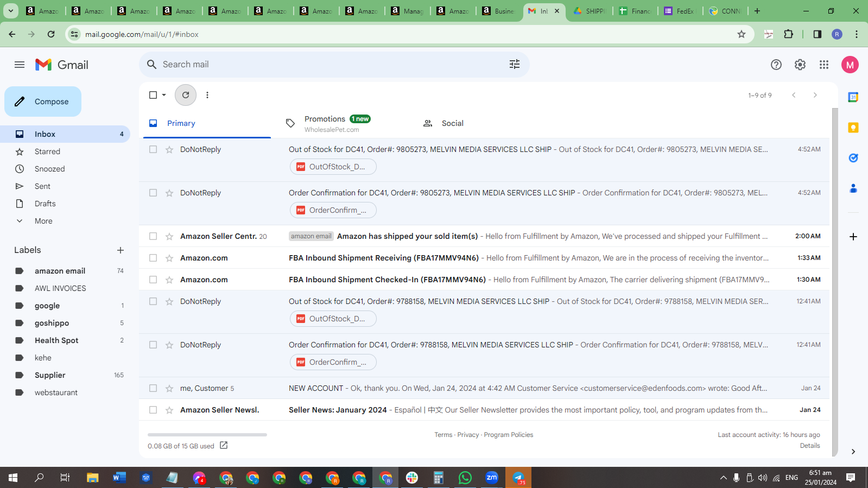This screenshot has width=868, height=488.
Task: Open the FedEx browser tab
Action: 680,11
